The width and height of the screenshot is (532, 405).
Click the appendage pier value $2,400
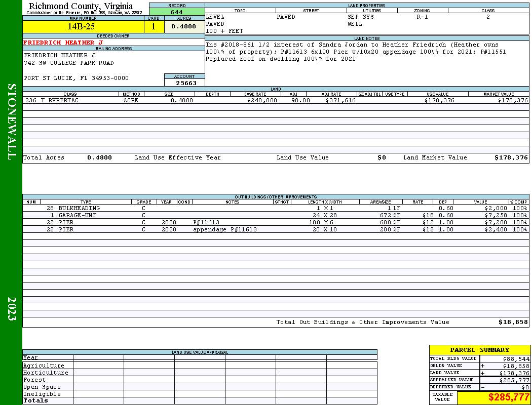[x=496, y=229]
